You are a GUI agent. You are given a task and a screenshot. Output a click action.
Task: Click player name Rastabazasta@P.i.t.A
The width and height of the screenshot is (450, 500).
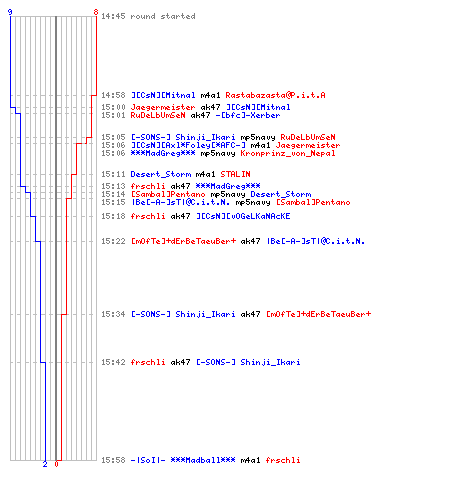point(275,95)
